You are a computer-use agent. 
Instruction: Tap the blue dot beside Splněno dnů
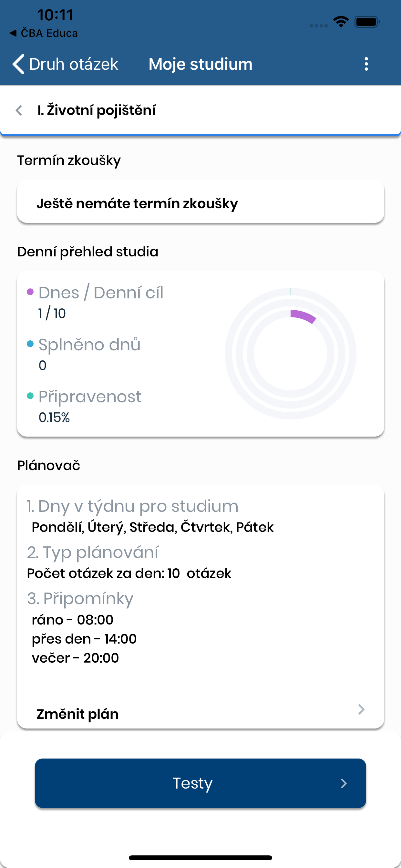click(x=30, y=344)
